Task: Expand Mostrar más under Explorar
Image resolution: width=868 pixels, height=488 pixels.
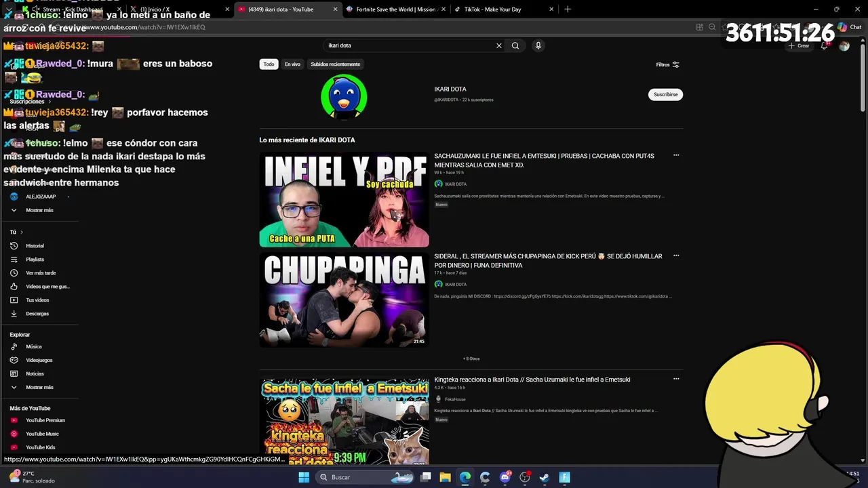Action: pos(39,387)
